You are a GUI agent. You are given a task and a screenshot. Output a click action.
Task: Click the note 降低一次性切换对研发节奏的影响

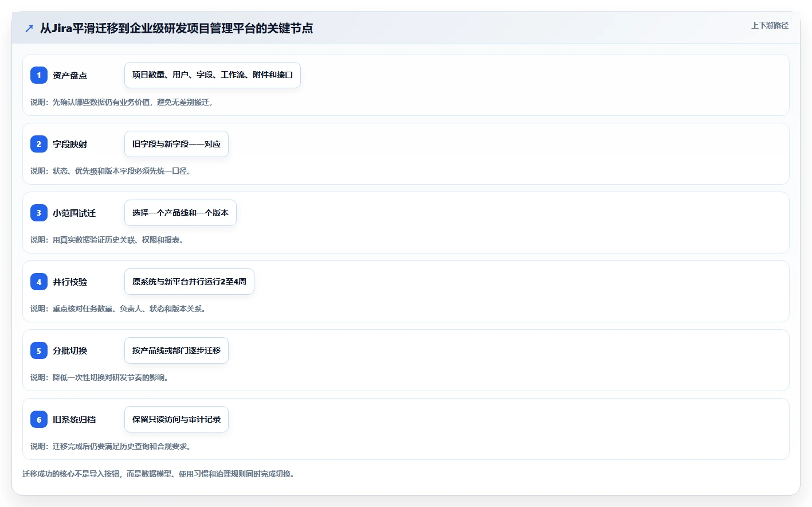[99, 377]
